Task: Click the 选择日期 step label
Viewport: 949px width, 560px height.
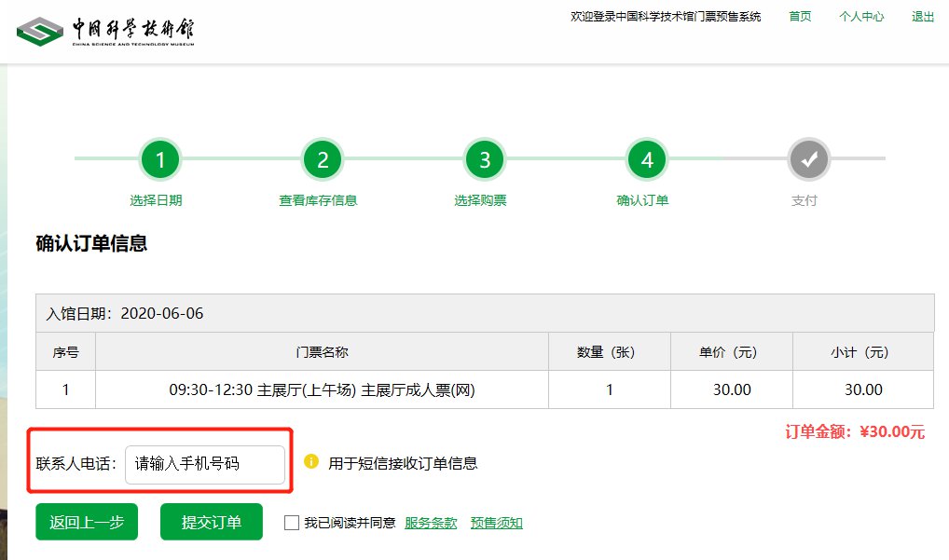Action: pos(156,200)
